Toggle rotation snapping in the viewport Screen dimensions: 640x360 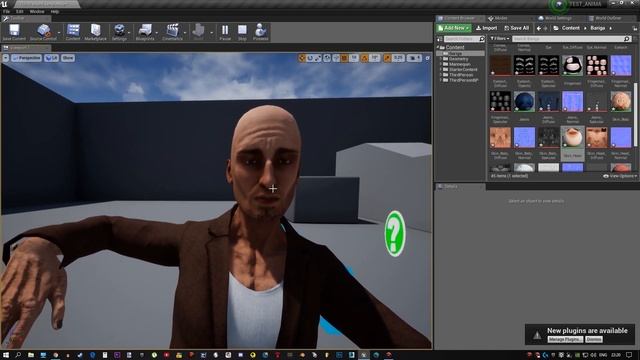coord(364,58)
